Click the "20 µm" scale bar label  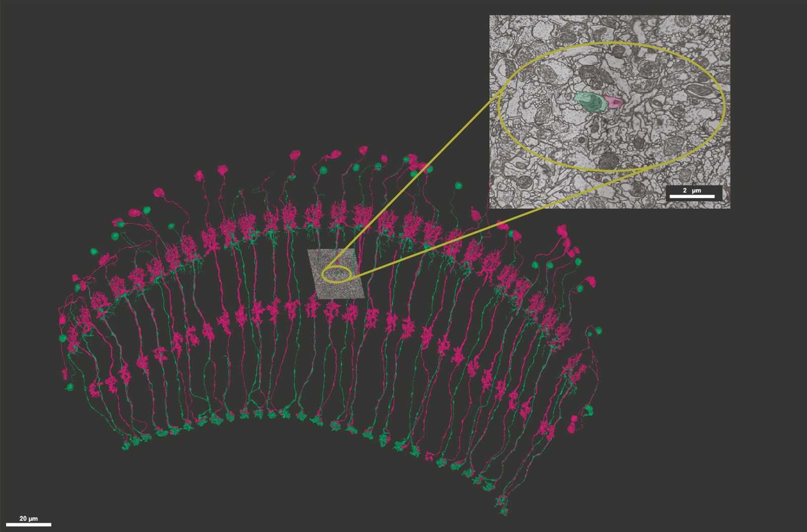(28, 518)
